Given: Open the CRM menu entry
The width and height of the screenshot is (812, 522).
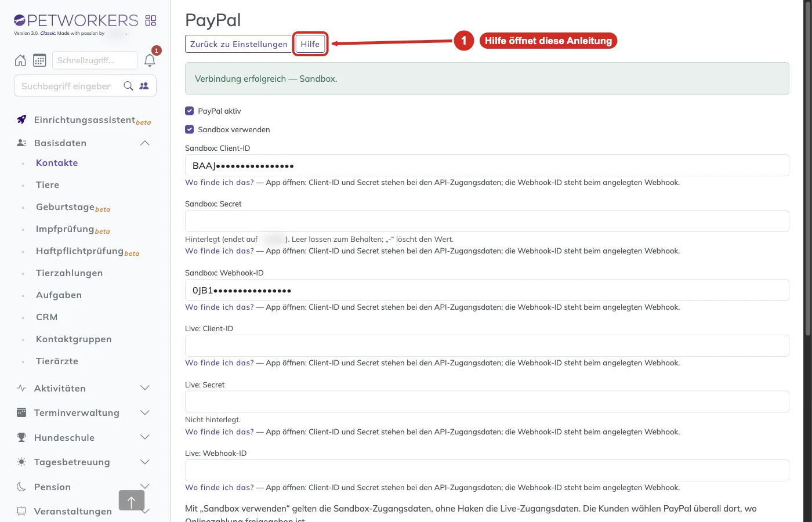Looking at the screenshot, I should tap(47, 317).
